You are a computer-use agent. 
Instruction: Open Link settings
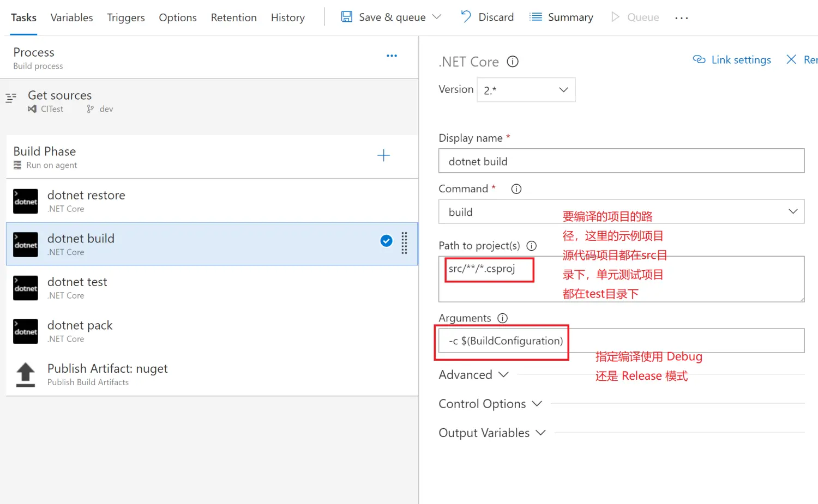pos(732,60)
